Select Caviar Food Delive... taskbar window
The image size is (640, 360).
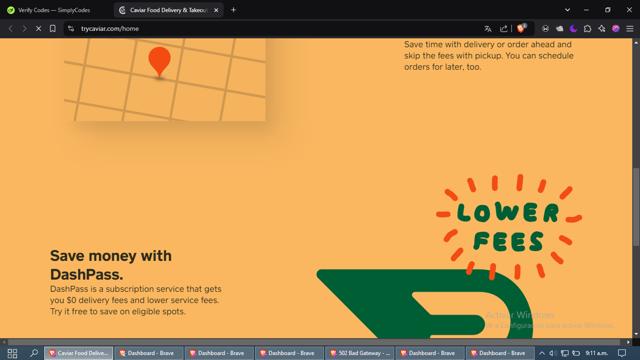(78, 353)
